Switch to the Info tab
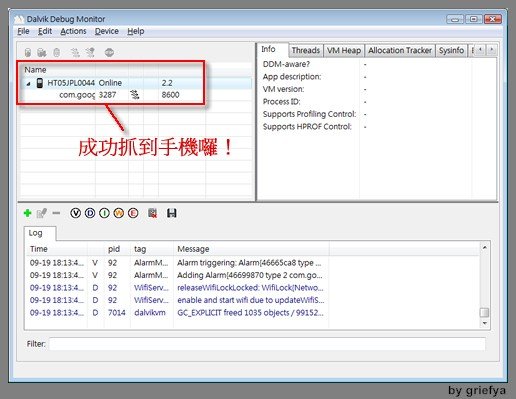The height and width of the screenshot is (399, 516). point(272,49)
